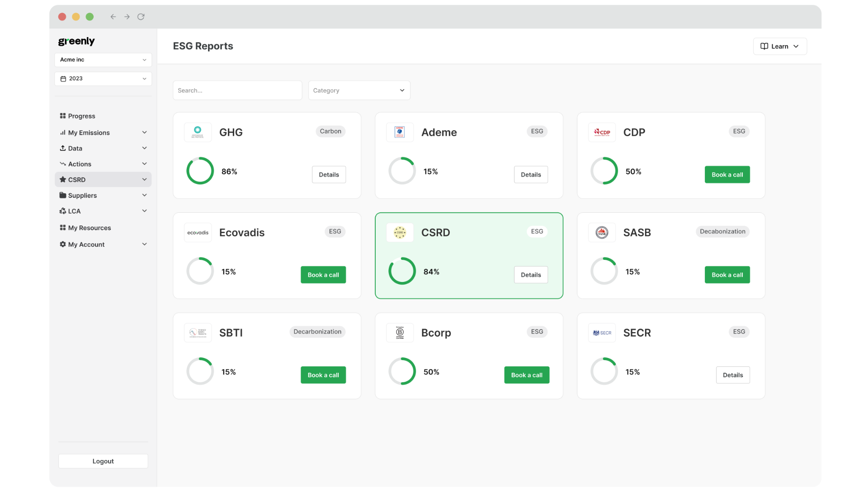Click the CSRD star icon in sidebar
Screen dimensions: 868x488
pos(63,179)
